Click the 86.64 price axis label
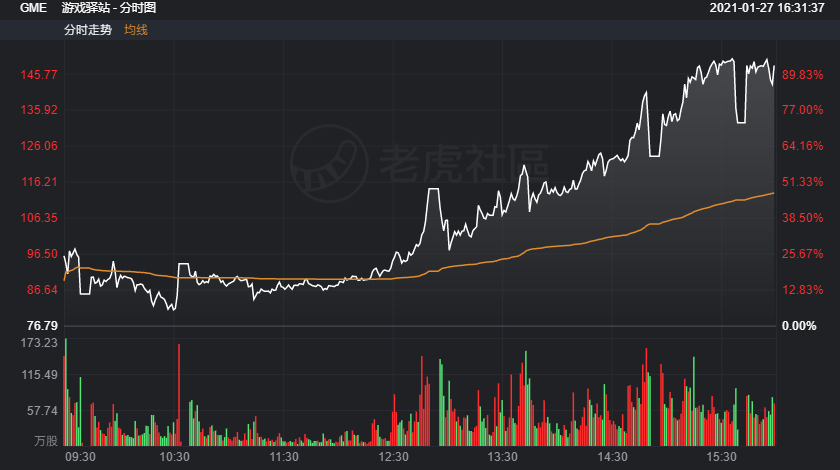This screenshot has width=840, height=470. (42, 290)
